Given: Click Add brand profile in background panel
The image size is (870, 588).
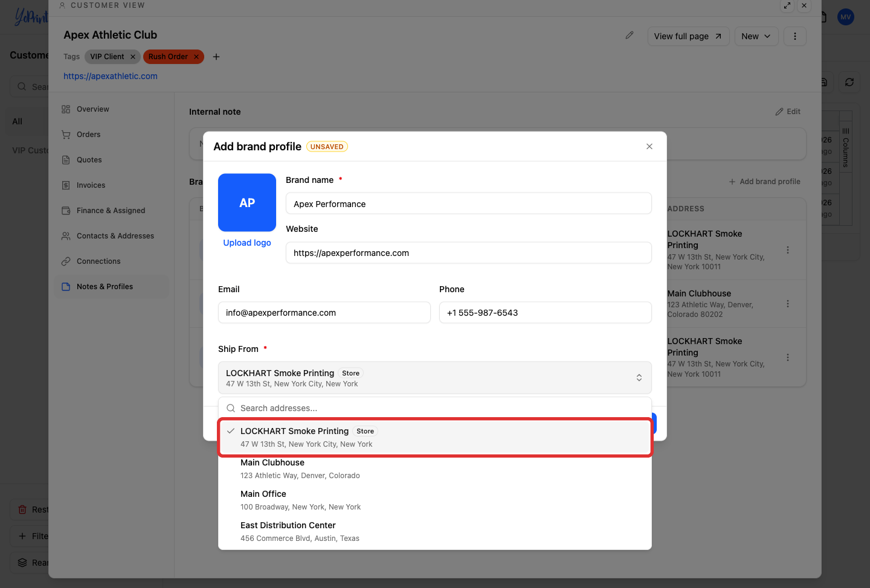Looking at the screenshot, I should (764, 182).
